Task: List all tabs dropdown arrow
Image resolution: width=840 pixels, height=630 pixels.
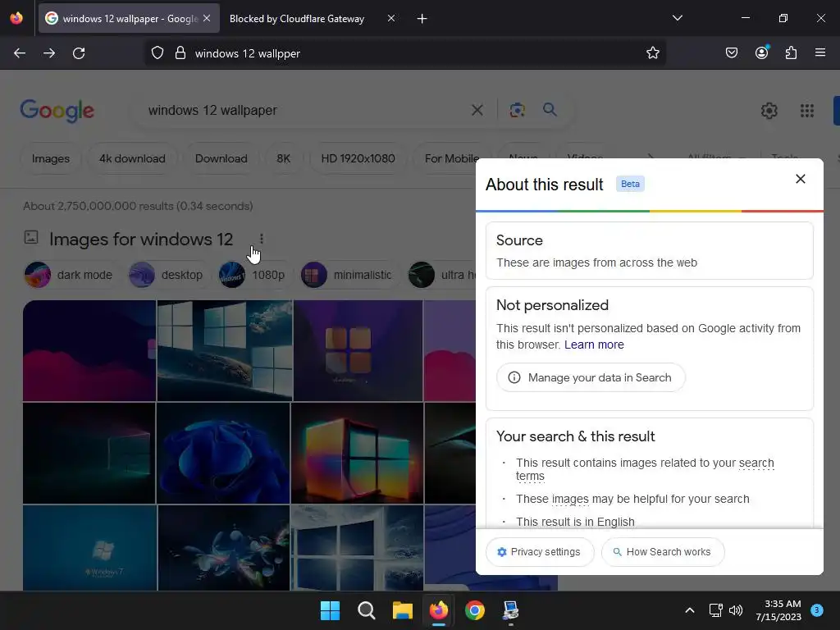Action: 677,18
